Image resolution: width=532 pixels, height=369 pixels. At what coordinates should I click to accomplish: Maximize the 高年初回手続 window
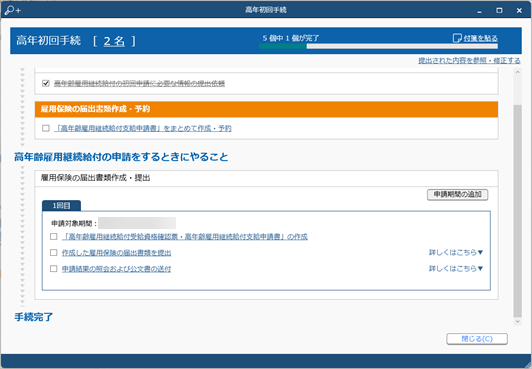point(499,11)
